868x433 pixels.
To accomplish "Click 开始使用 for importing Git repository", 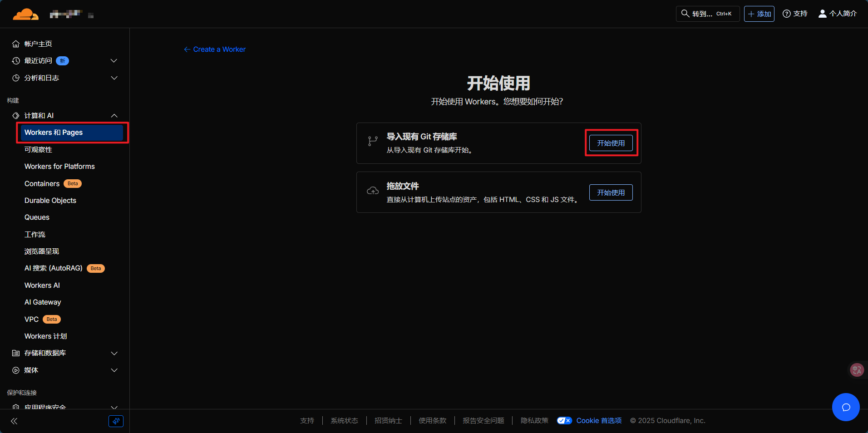I will click(x=611, y=143).
